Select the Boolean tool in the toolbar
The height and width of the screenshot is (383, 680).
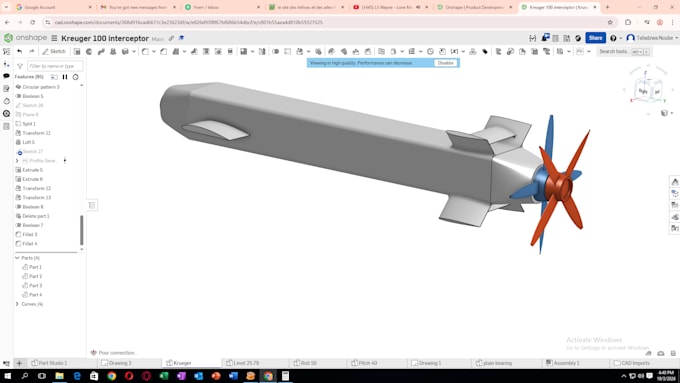point(275,51)
